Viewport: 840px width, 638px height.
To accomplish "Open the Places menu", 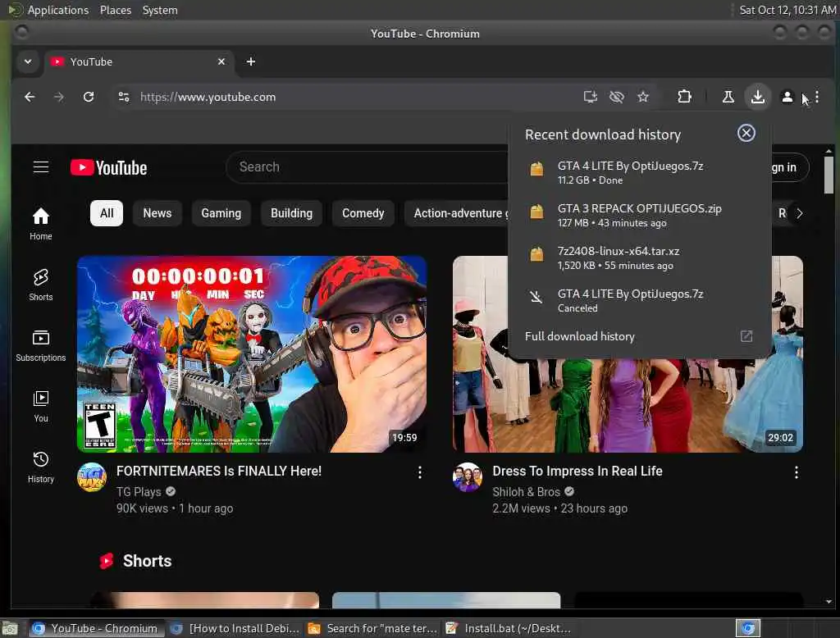I will tap(116, 10).
